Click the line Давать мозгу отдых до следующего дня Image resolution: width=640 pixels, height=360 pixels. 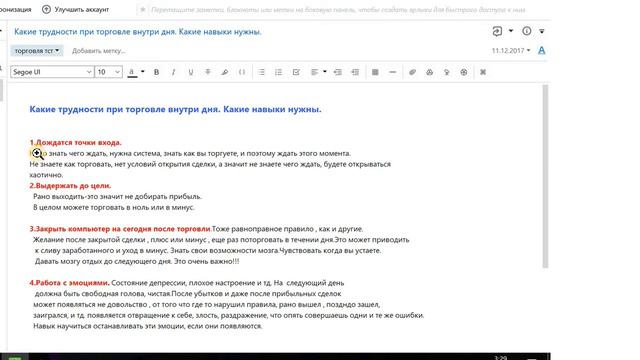point(137,261)
